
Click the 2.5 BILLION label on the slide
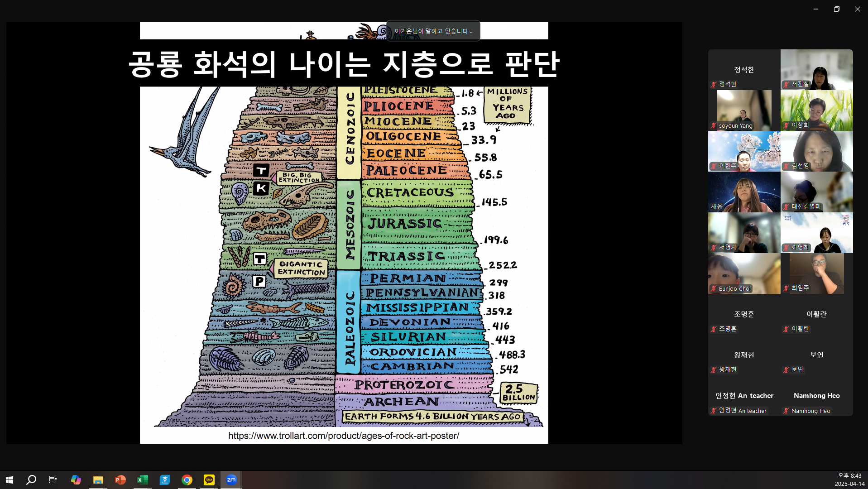519,393
